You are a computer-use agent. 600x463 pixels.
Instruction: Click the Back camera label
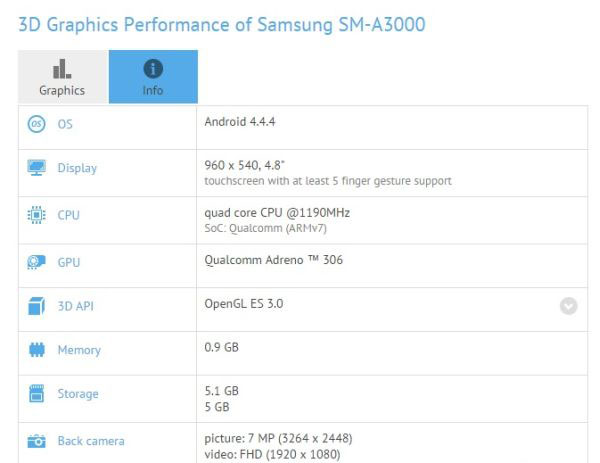pos(91,440)
